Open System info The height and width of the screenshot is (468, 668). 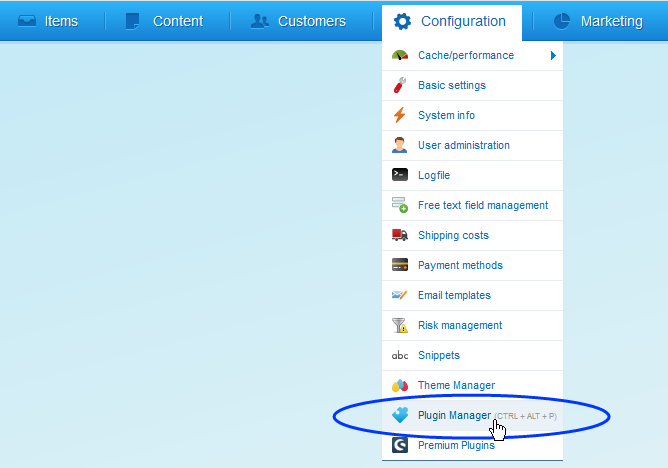[x=472, y=115]
